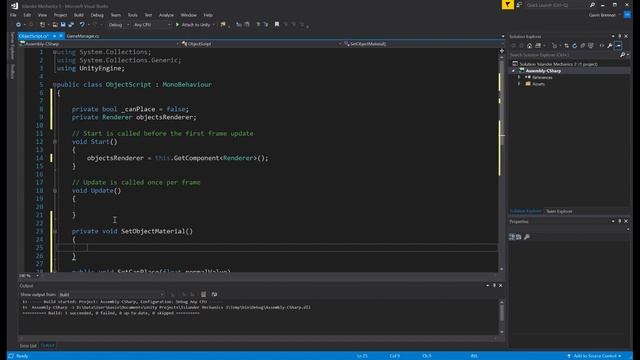
Task: Click the Properties panel Categorized view icon
Action: click(511, 237)
